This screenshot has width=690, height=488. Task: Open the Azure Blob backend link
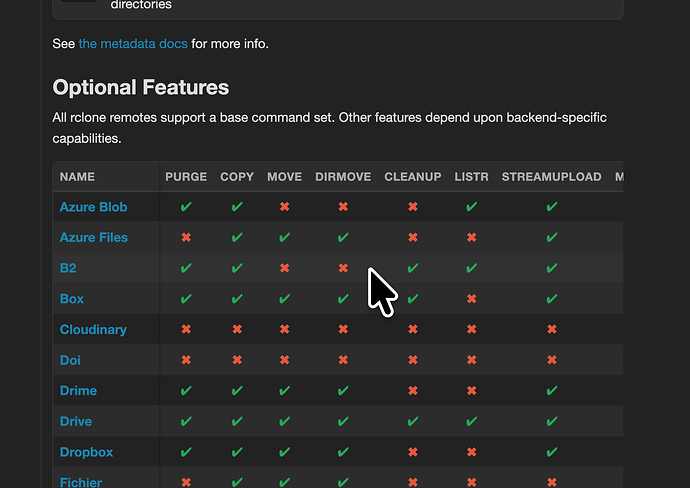pos(93,207)
